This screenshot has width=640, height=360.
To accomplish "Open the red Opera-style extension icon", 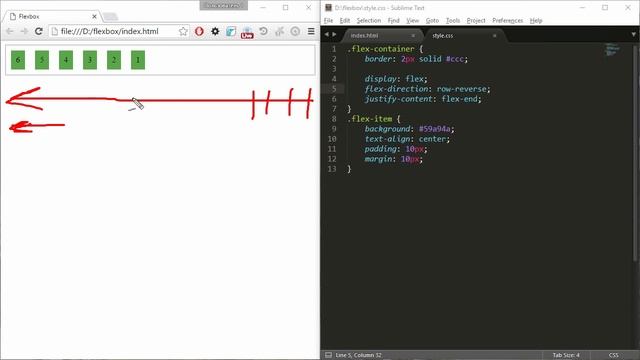I will coord(199,31).
